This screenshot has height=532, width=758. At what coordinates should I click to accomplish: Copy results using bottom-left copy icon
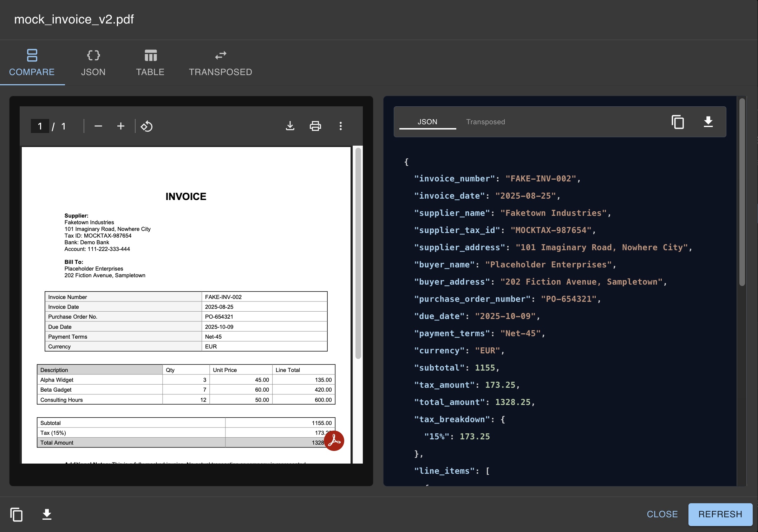(17, 514)
